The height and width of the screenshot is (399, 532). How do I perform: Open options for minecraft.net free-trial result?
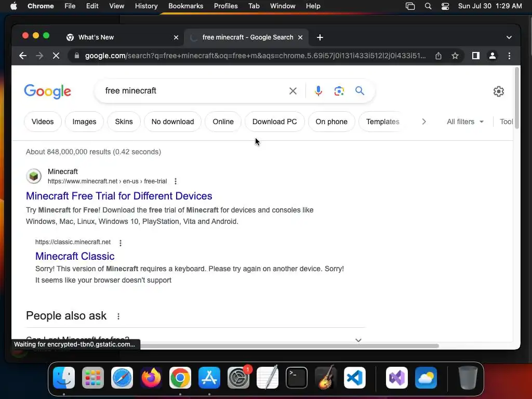click(176, 181)
